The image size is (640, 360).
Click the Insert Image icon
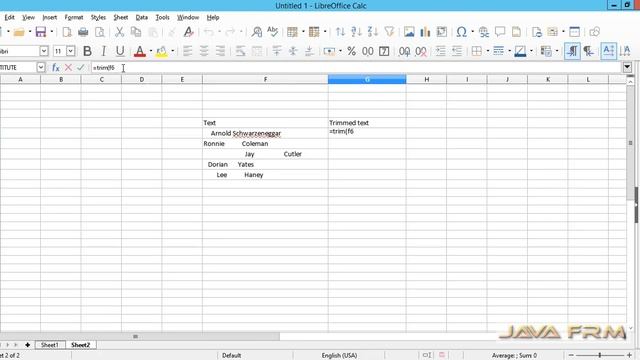coord(409,32)
